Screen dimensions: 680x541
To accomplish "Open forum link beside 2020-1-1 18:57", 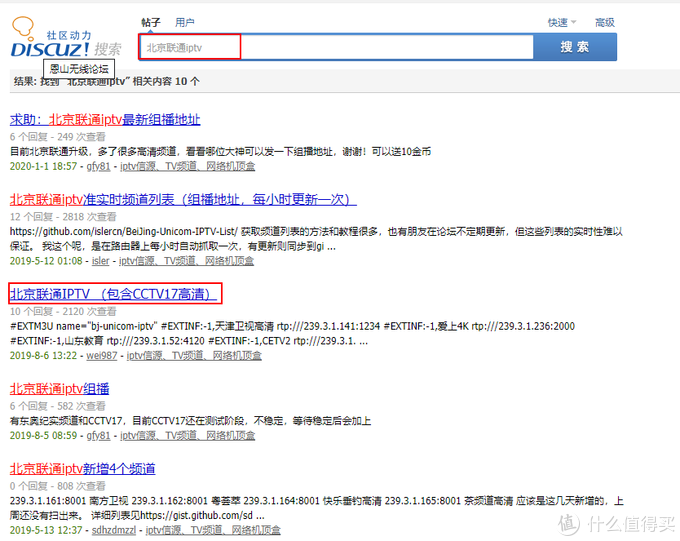I will pyautogui.click(x=187, y=166).
